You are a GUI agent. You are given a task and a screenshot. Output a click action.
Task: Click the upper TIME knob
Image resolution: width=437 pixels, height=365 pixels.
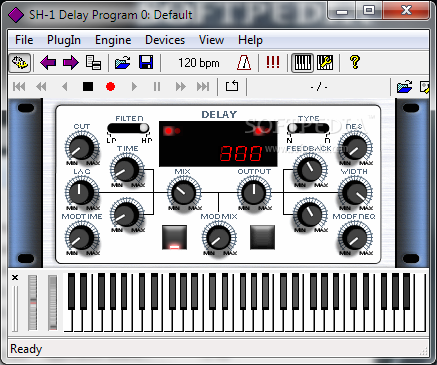coord(127,170)
